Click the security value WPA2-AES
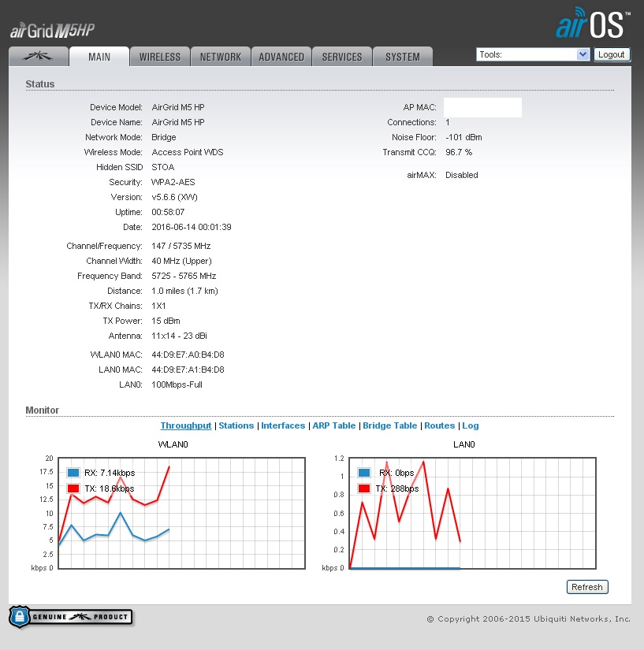This screenshot has height=650, width=644. tap(173, 183)
